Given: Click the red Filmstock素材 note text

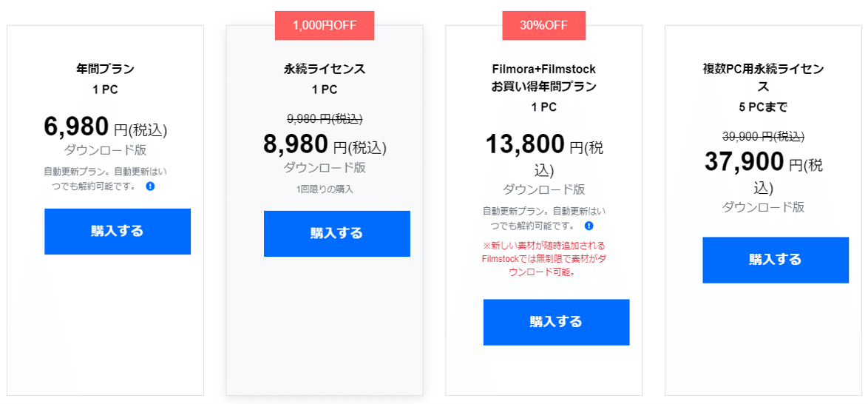Looking at the screenshot, I should point(543,259).
